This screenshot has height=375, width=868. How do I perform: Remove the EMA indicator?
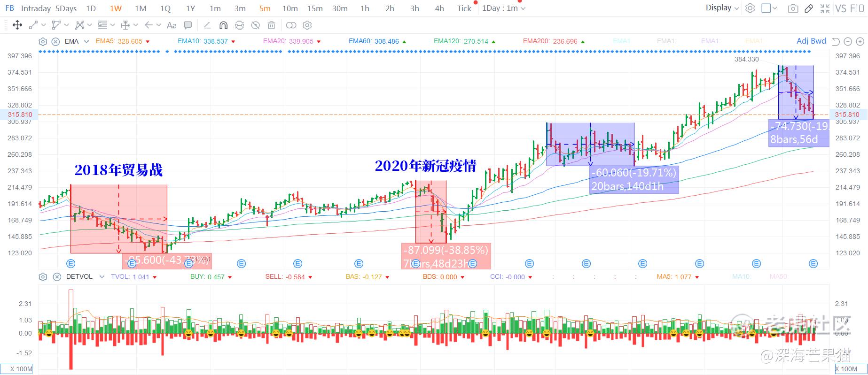point(55,41)
